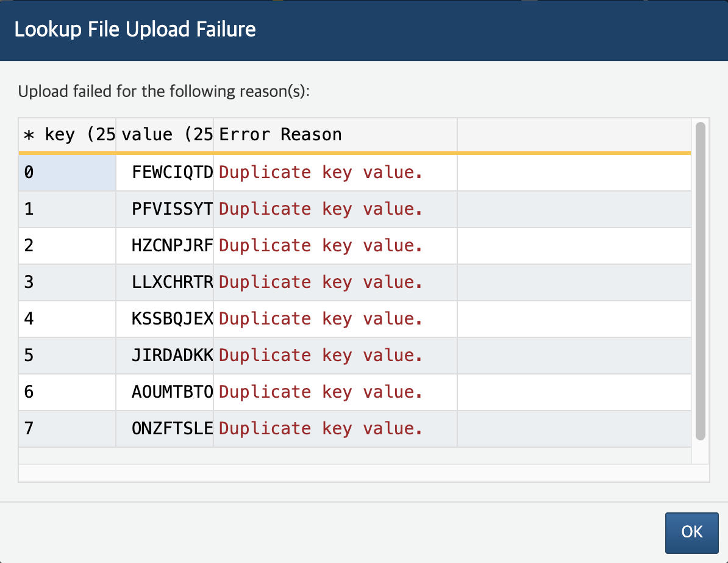Viewport: 728px width, 563px height.
Task: Select key cell 0
Action: click(x=67, y=173)
